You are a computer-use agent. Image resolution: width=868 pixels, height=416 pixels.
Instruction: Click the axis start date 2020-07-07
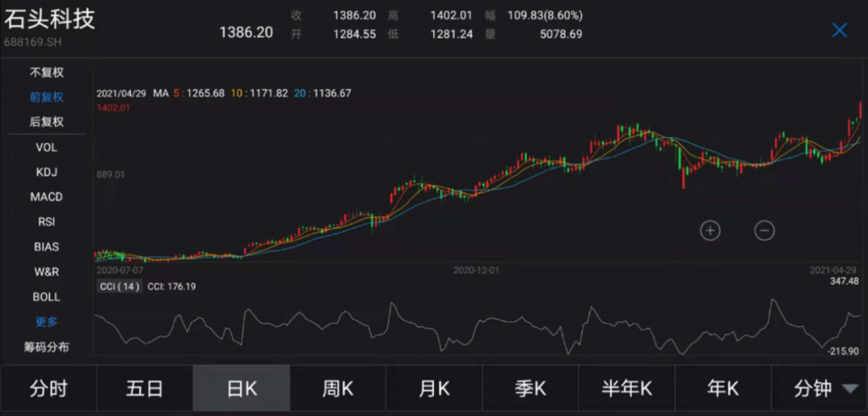(120, 271)
